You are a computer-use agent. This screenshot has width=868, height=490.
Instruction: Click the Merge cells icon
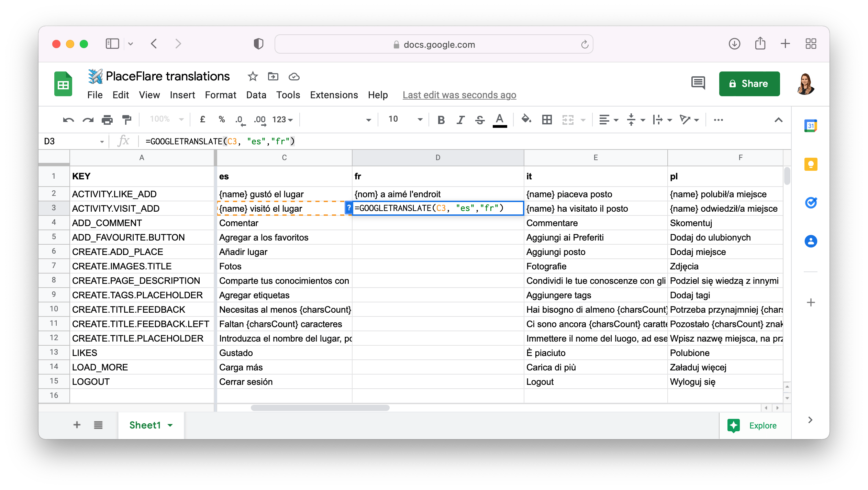(x=568, y=120)
